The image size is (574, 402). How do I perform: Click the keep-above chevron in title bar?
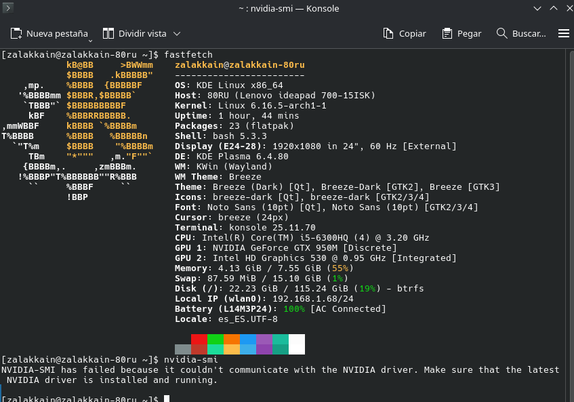click(554, 8)
